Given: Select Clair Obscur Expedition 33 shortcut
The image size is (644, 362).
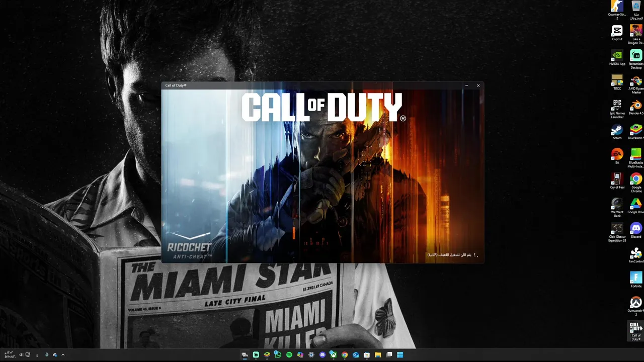Looking at the screenshot, I should pos(617,232).
